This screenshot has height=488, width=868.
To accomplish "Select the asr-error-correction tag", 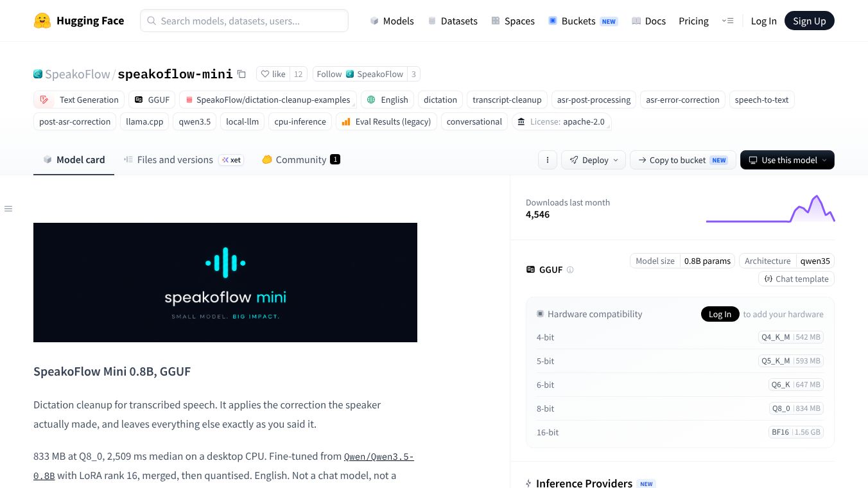I will [x=682, y=100].
